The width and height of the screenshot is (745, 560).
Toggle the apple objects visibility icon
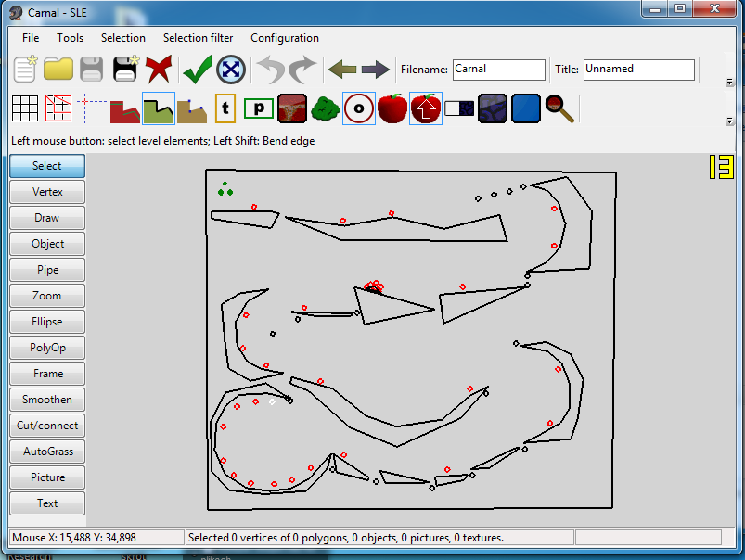point(392,108)
